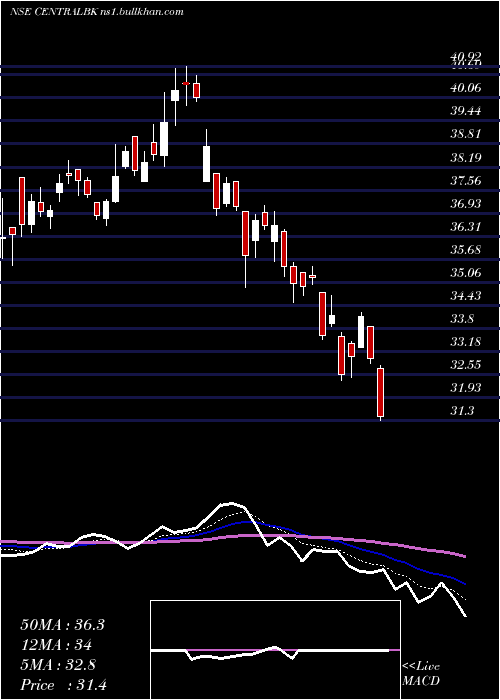Click the 12MA : 34 readout
This screenshot has height=700, width=500.
(x=56, y=645)
